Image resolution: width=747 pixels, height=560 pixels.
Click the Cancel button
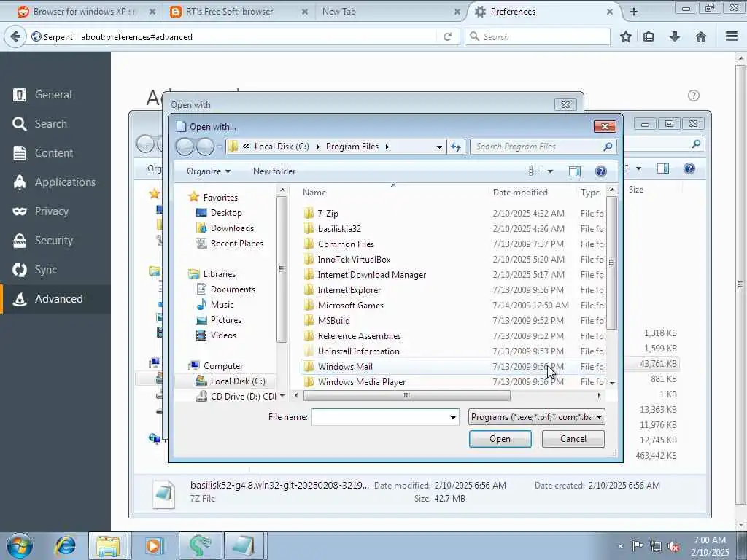(573, 438)
